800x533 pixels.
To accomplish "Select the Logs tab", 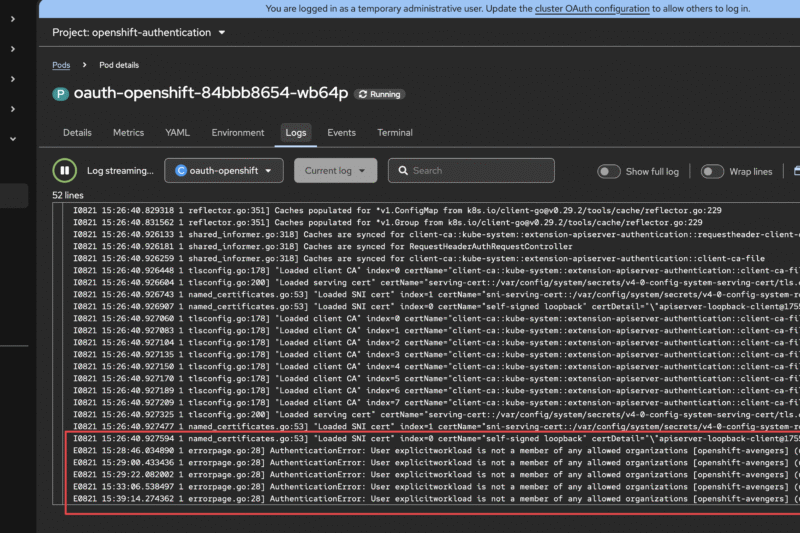I will point(296,133).
